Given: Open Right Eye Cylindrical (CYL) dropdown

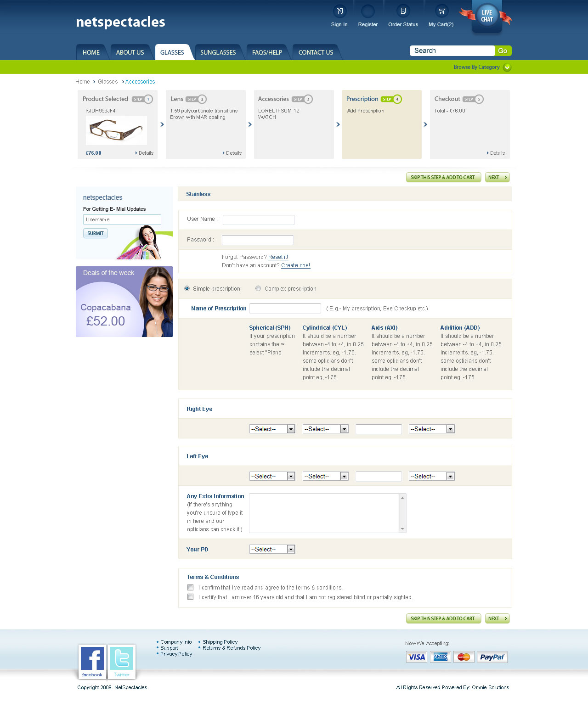Looking at the screenshot, I should click(325, 429).
